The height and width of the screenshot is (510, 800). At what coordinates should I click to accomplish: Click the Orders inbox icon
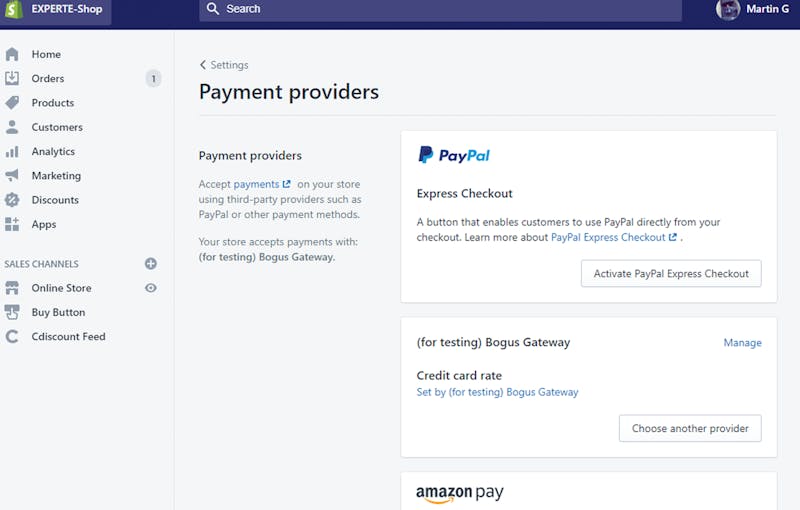12,78
